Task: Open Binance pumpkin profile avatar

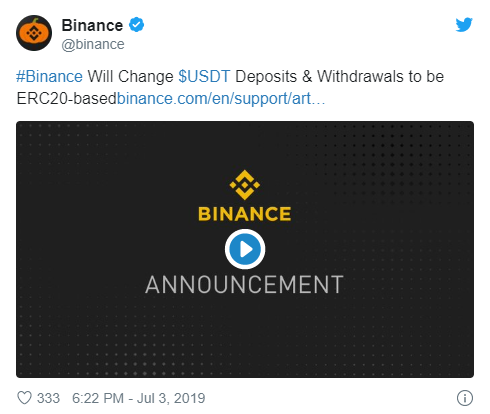Action: click(34, 33)
